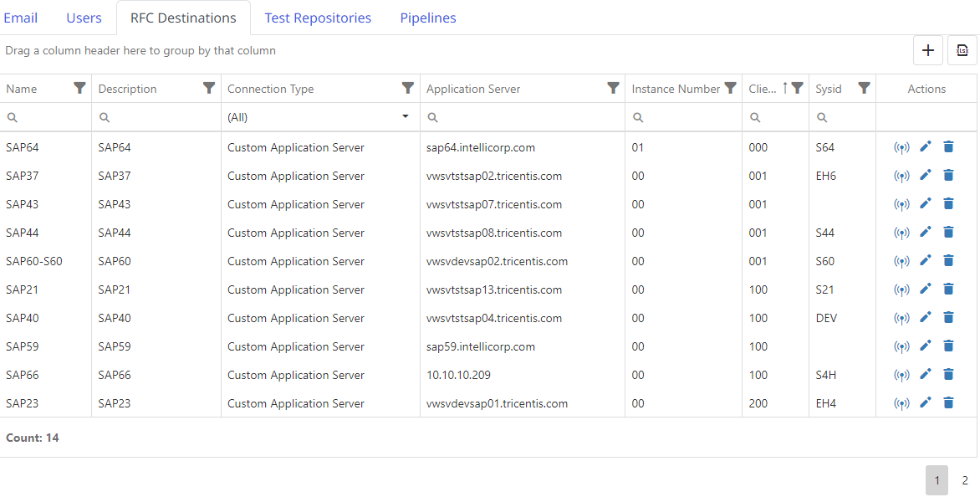
Task: Open filter for Application Server column
Action: click(613, 88)
